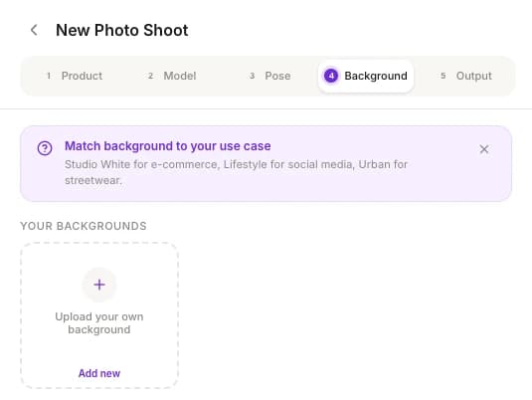
Task: Switch to the Model step
Action: point(172,76)
